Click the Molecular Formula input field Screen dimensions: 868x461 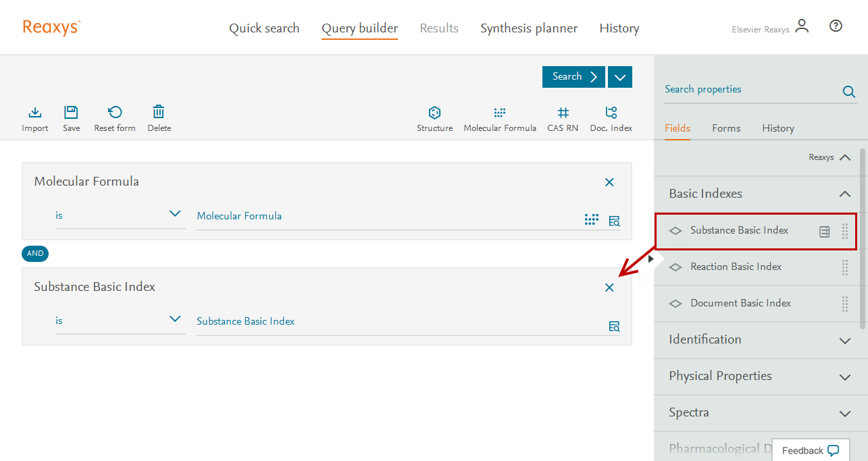pyautogui.click(x=385, y=217)
